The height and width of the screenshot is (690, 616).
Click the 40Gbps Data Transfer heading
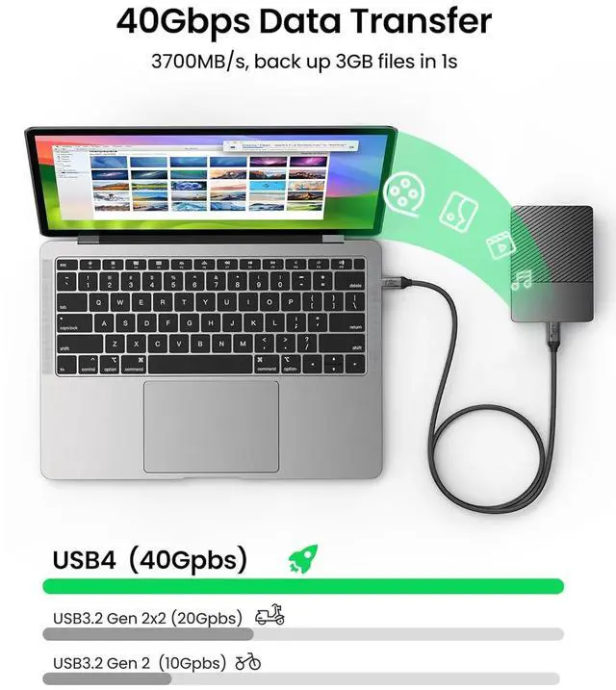point(304,21)
